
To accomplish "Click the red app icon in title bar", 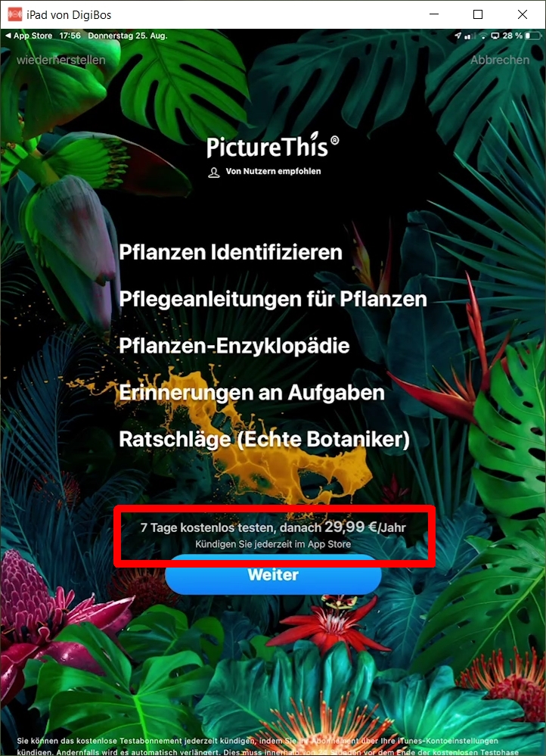I will click(x=15, y=14).
